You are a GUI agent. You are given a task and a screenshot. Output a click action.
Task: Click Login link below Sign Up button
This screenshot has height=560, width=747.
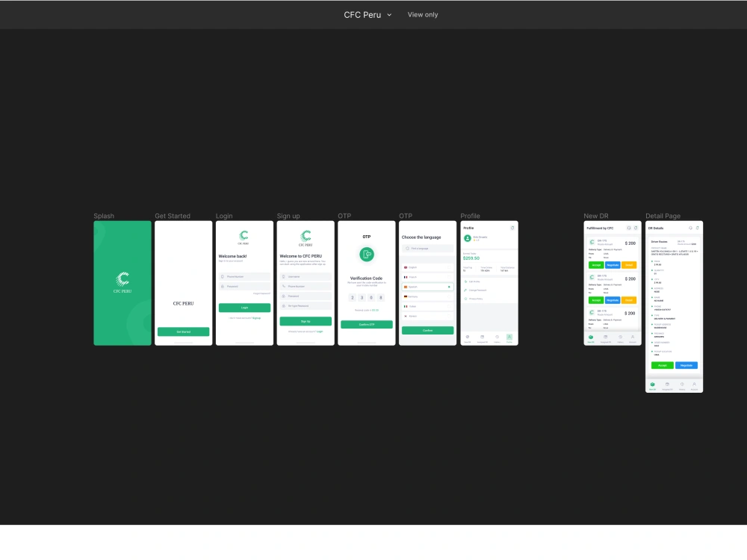click(x=320, y=332)
